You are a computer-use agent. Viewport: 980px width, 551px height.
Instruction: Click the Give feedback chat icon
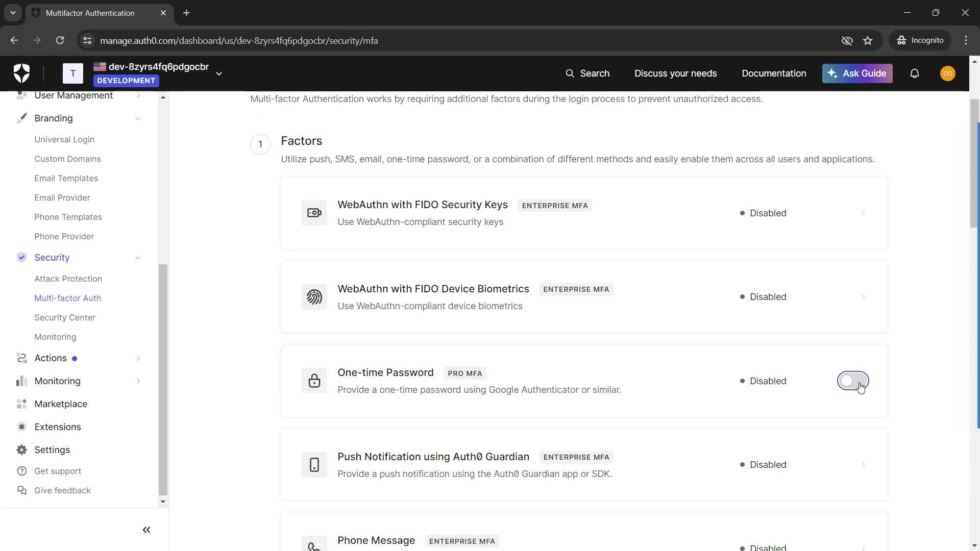[x=22, y=491]
